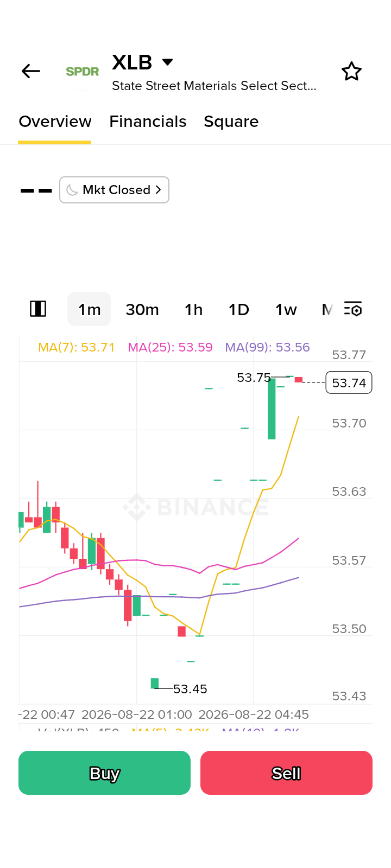This screenshot has width=391, height=868.
Task: Tap the State Street Materials Select subtitle
Action: tap(214, 86)
